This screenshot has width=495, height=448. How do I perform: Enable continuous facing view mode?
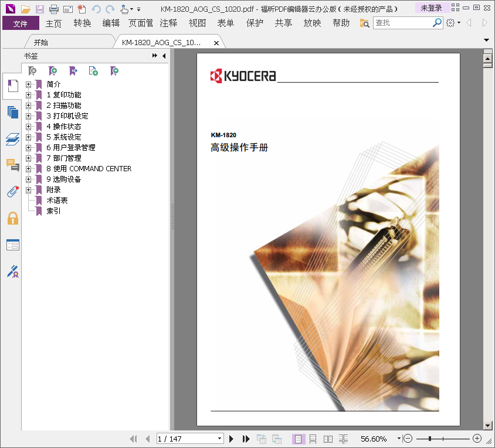344,439
